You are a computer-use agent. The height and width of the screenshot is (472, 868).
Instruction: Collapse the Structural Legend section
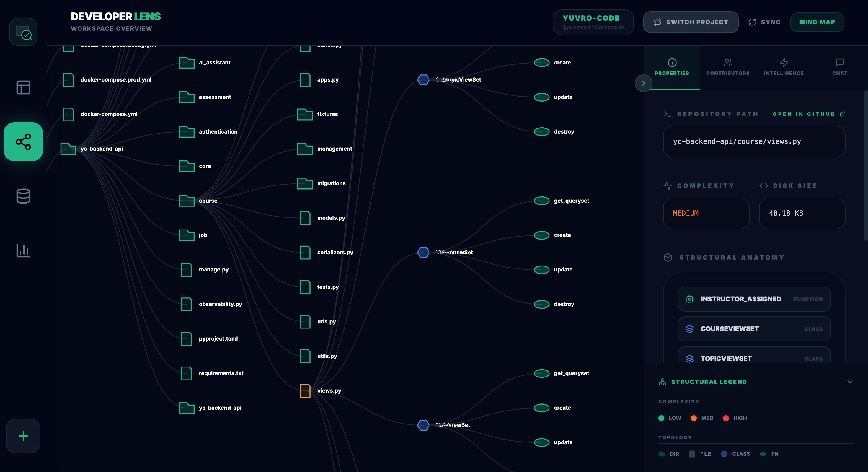[849, 382]
